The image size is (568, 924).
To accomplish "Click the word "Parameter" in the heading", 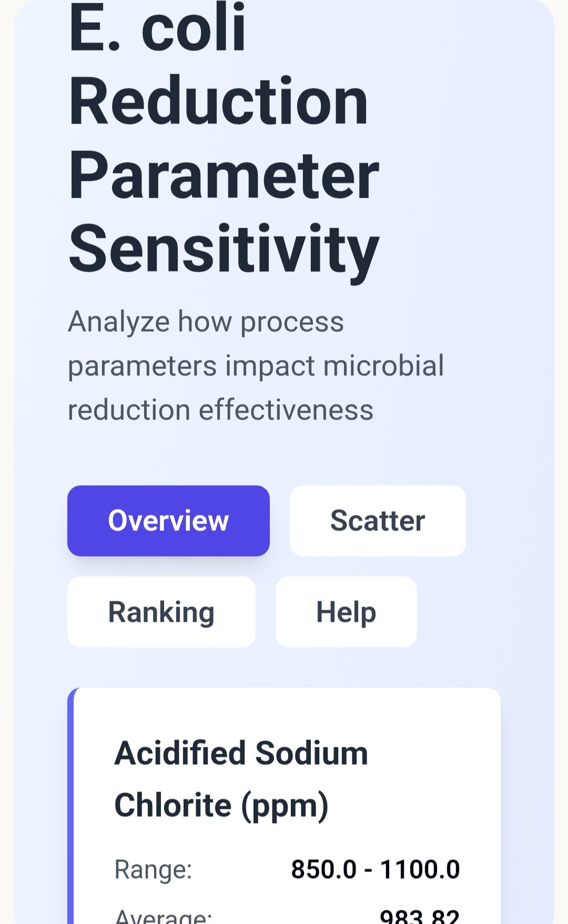I will point(224,175).
